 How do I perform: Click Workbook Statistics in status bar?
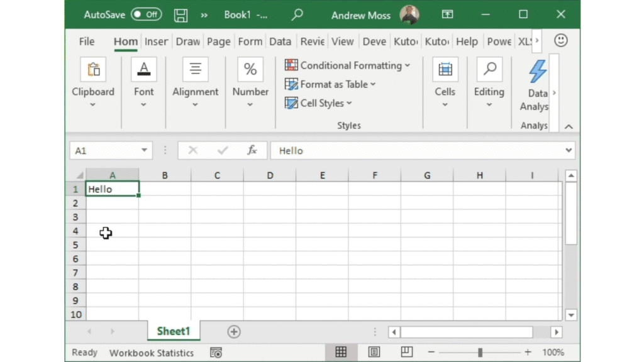[152, 353]
